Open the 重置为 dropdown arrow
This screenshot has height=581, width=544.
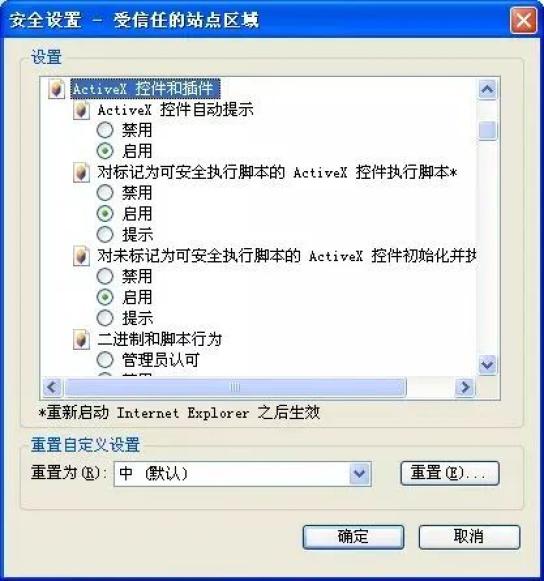pos(359,474)
